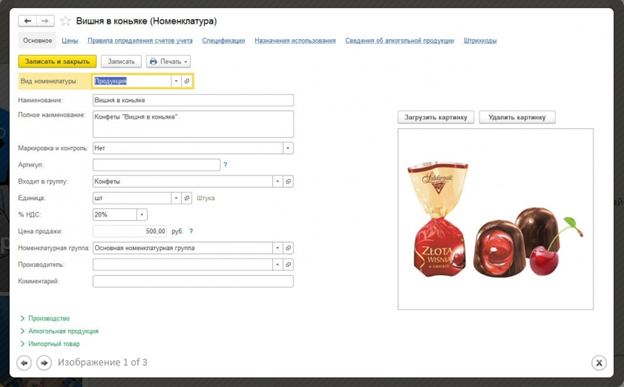Switch to the Цены tab

(70, 41)
